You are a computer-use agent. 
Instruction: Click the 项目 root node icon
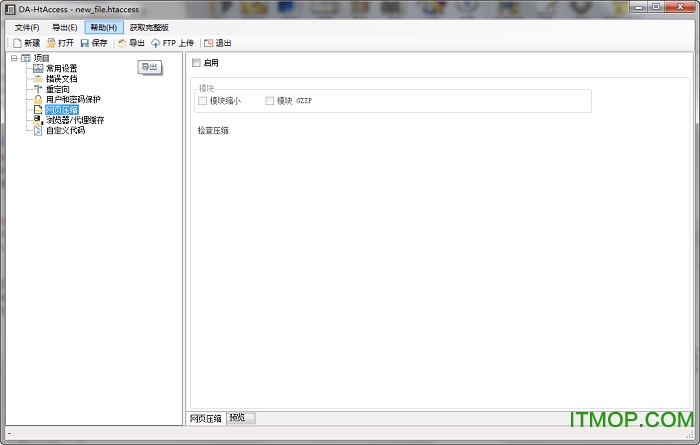coord(26,58)
